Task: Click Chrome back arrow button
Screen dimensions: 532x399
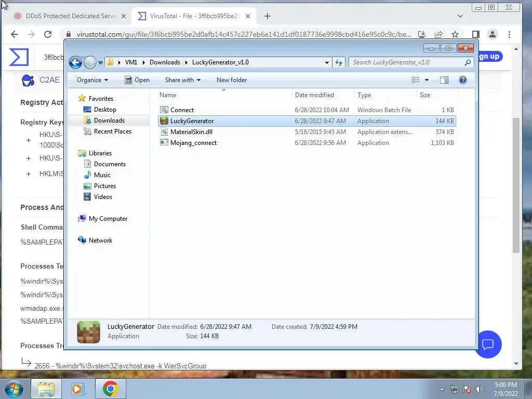Action: 14,34
